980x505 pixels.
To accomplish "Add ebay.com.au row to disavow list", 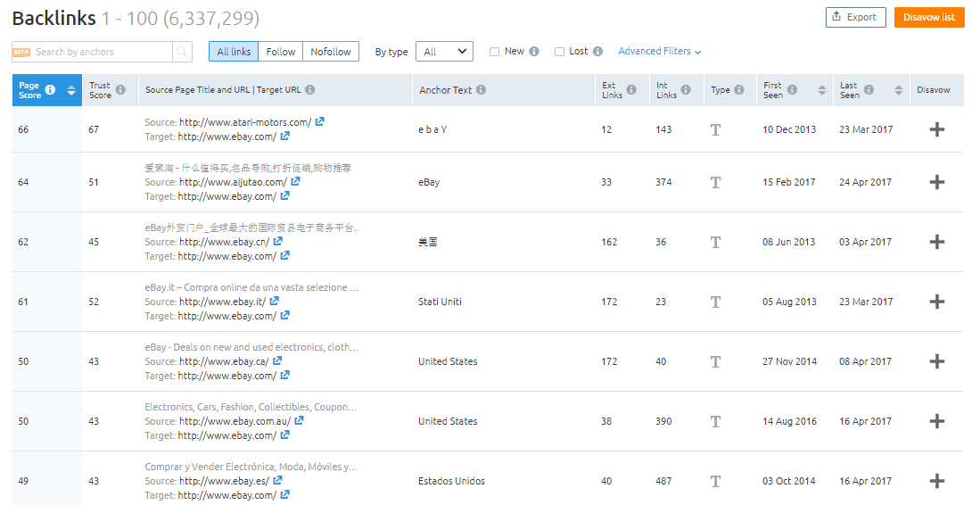I will click(x=937, y=421).
